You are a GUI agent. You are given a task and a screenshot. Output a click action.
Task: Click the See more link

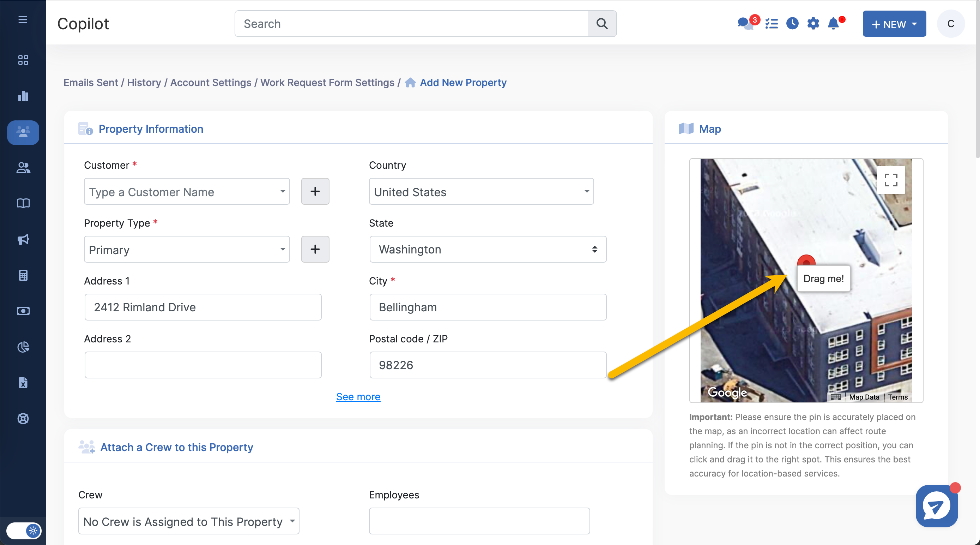(x=358, y=396)
